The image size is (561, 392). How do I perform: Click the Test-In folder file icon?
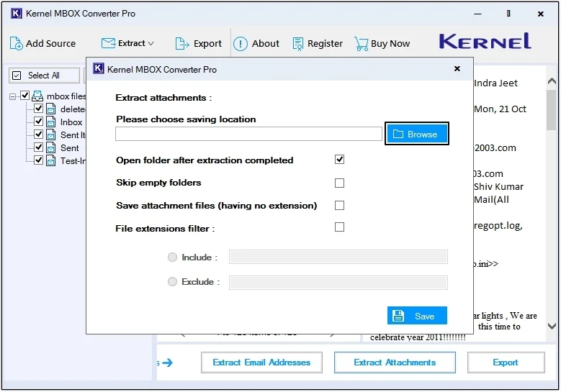coord(51,160)
